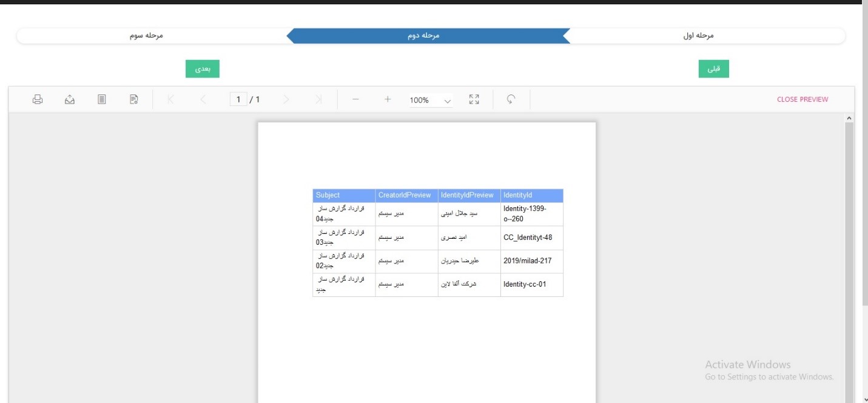Toggle full page fit icon
868x403 pixels.
pos(474,99)
